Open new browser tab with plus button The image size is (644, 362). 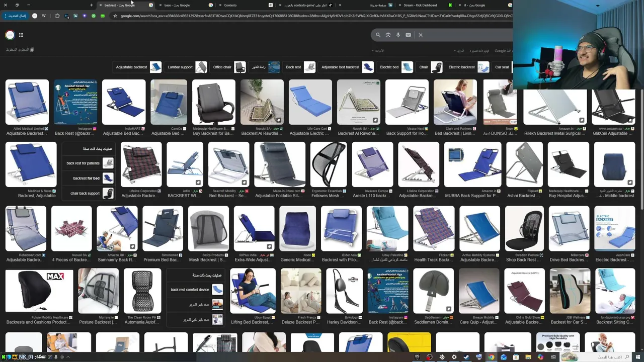(91, 5)
